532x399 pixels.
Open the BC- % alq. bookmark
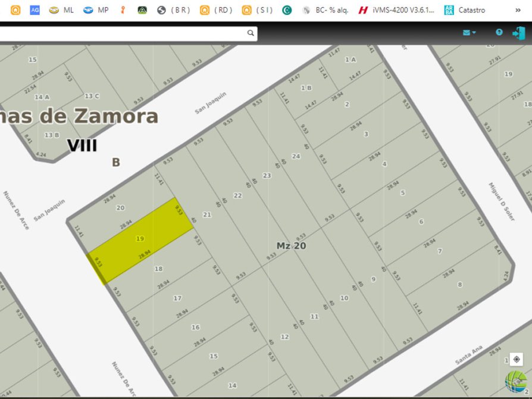325,10
